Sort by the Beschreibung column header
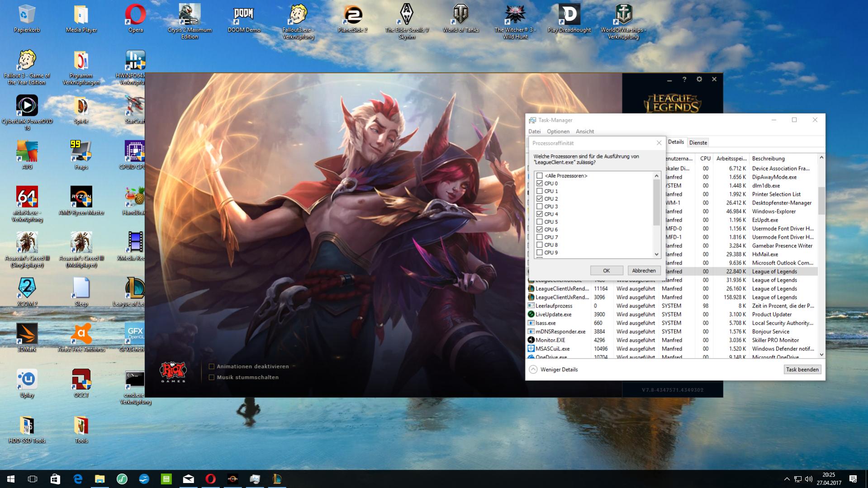 [783, 158]
